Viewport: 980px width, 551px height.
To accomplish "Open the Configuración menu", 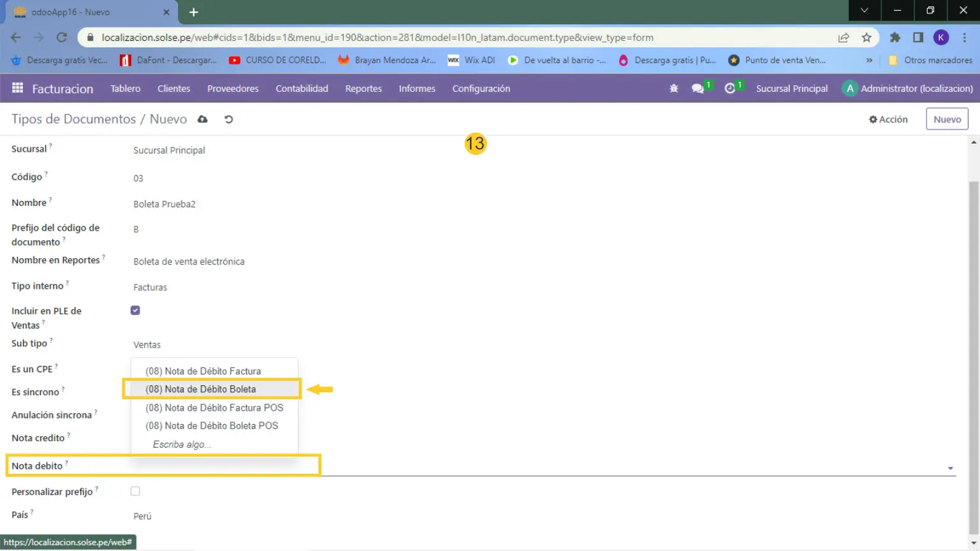I will [481, 89].
